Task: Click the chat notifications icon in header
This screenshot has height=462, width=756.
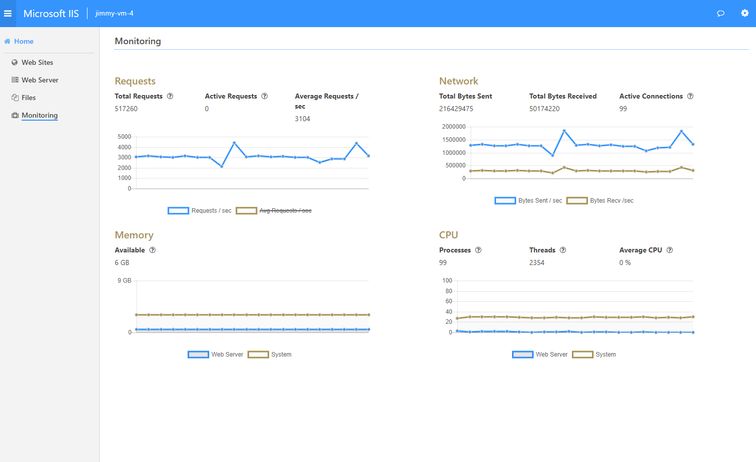Action: tap(720, 13)
